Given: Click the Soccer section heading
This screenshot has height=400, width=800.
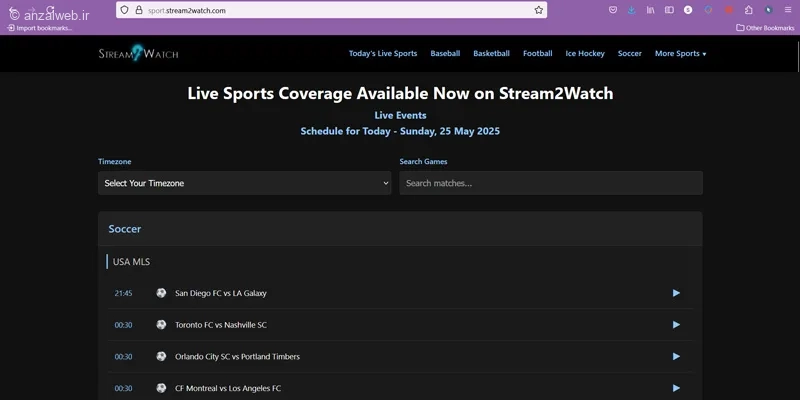Looking at the screenshot, I should click(124, 229).
